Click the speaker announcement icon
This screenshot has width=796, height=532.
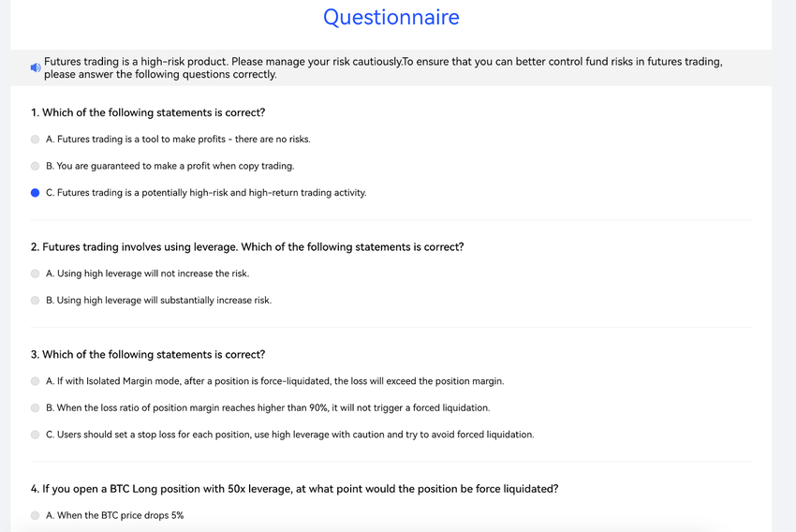[36, 67]
